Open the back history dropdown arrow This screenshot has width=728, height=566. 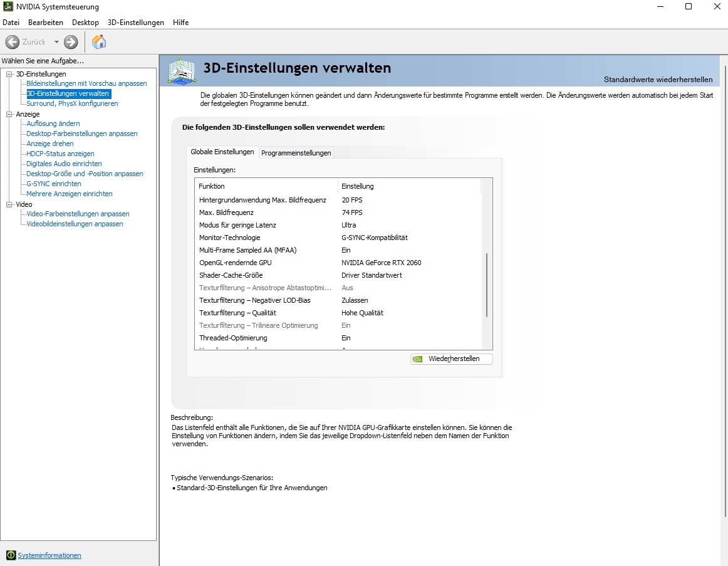(x=56, y=42)
